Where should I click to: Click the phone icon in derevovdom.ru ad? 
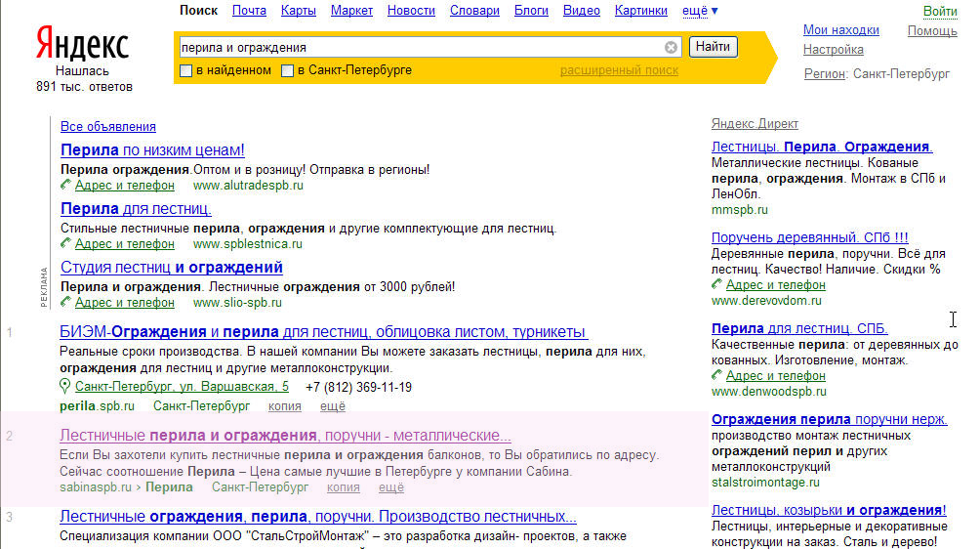[716, 284]
